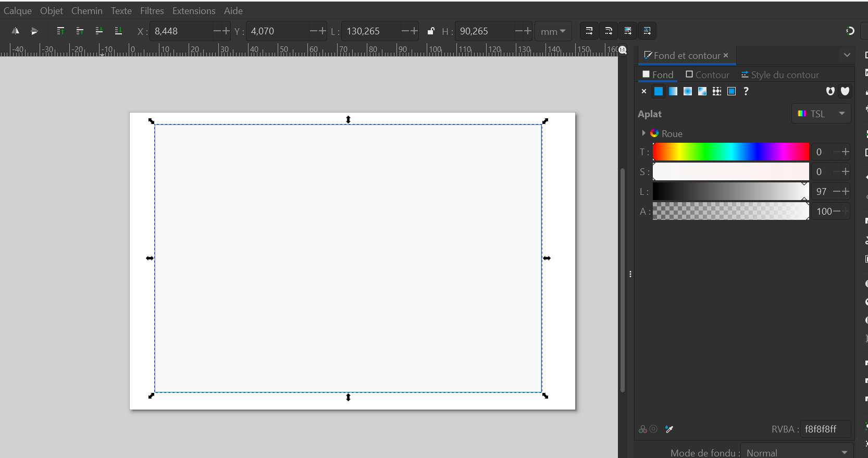Select radial gradient fill icon

[688, 91]
